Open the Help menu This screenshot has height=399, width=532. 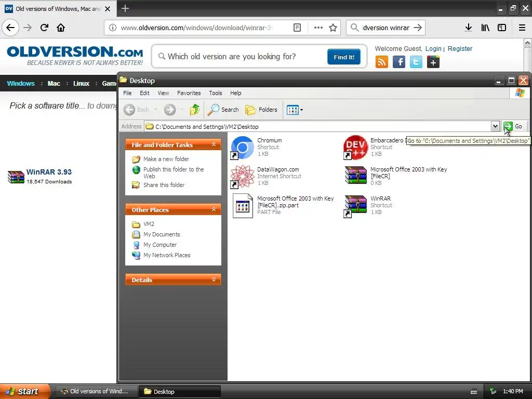pyautogui.click(x=235, y=93)
